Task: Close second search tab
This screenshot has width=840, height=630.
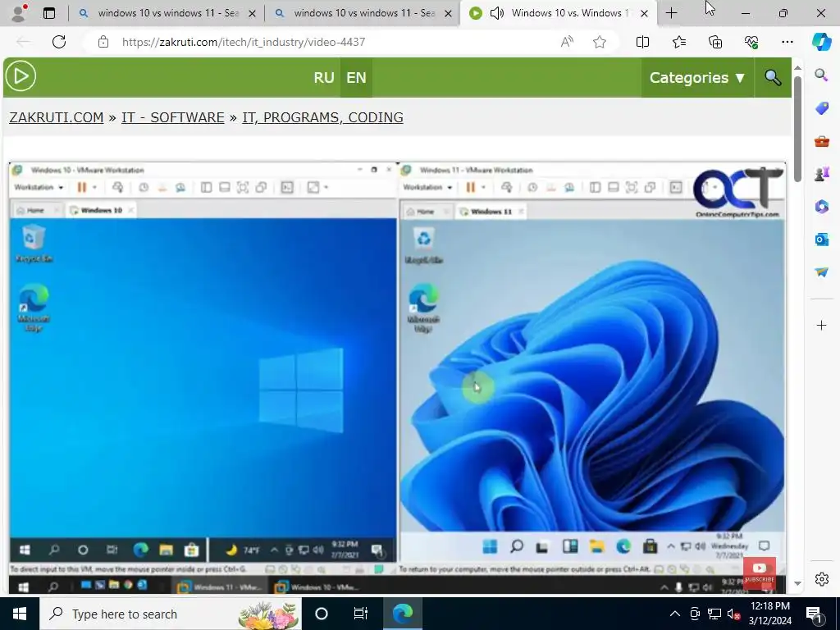Action: click(x=449, y=13)
